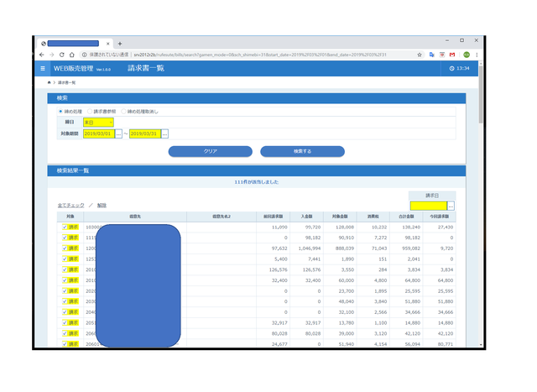Select the 請求書参照 radio option
The image size is (537, 392).
91,112
